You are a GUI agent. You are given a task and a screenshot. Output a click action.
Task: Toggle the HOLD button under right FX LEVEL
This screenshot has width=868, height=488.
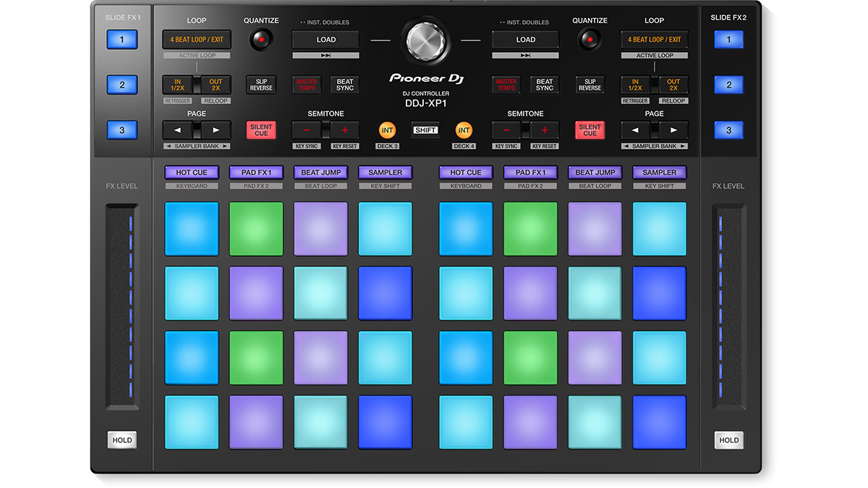(728, 440)
